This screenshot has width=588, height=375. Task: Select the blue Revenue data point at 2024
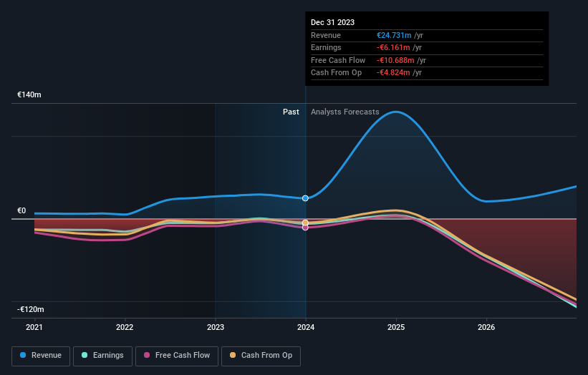[x=305, y=198]
